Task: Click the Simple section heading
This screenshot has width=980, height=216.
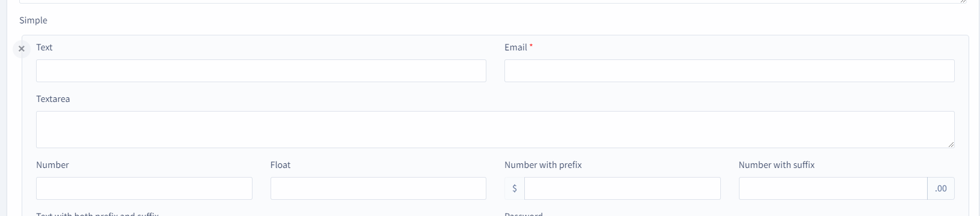Action: tap(33, 20)
